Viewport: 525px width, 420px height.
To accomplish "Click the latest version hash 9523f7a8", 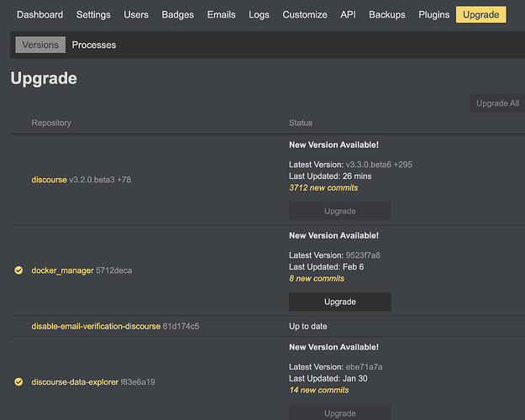I will pos(363,255).
